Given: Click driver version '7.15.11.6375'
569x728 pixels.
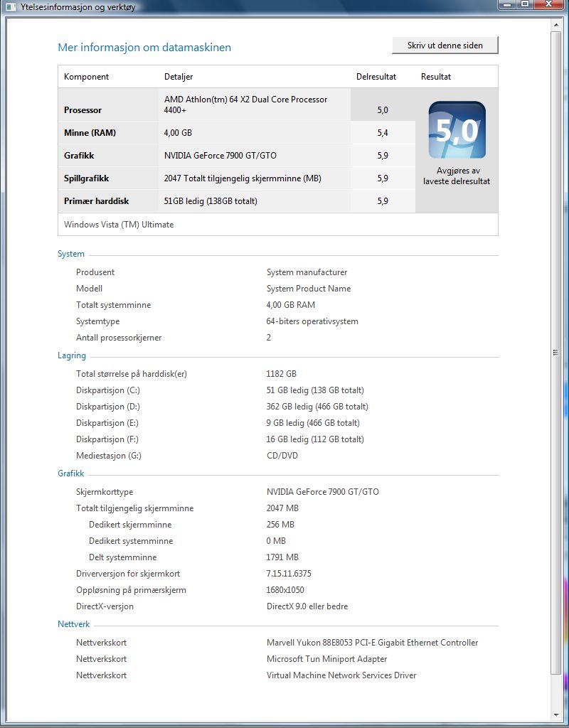Looking at the screenshot, I should click(289, 574).
